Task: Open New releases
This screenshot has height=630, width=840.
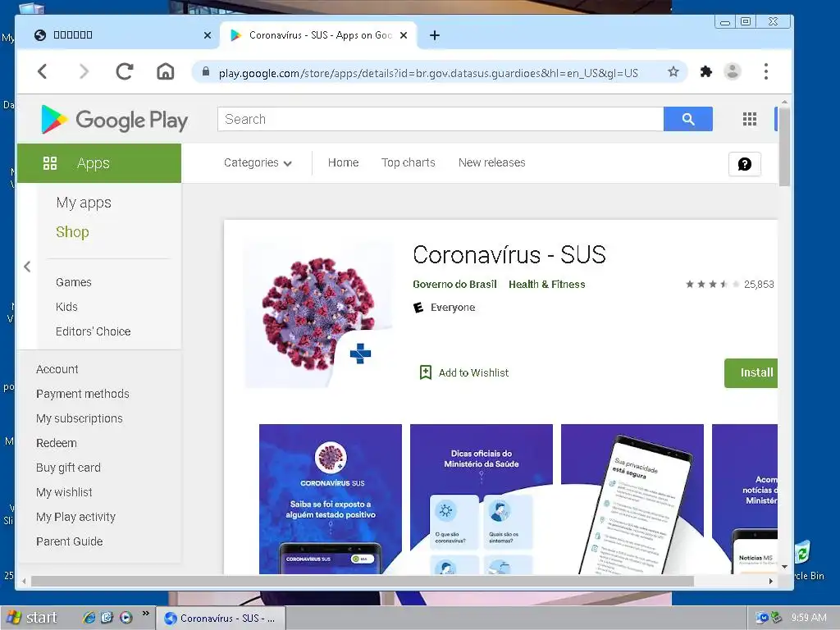Action: click(x=492, y=163)
